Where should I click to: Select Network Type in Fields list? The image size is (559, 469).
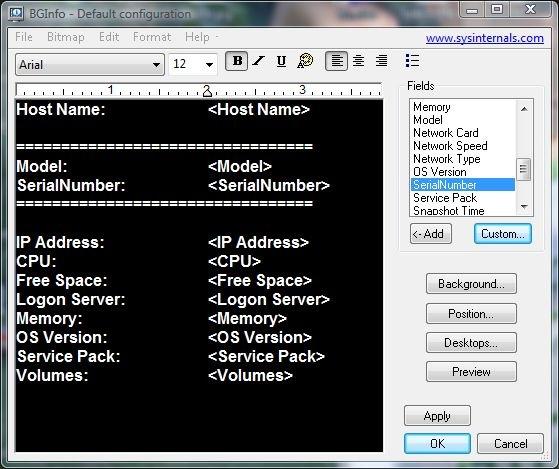click(463, 159)
